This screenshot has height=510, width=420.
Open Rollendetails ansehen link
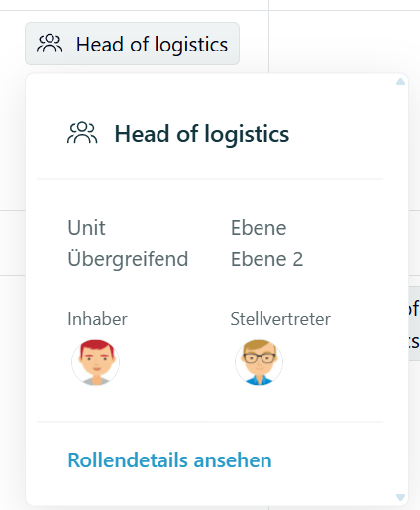(169, 460)
